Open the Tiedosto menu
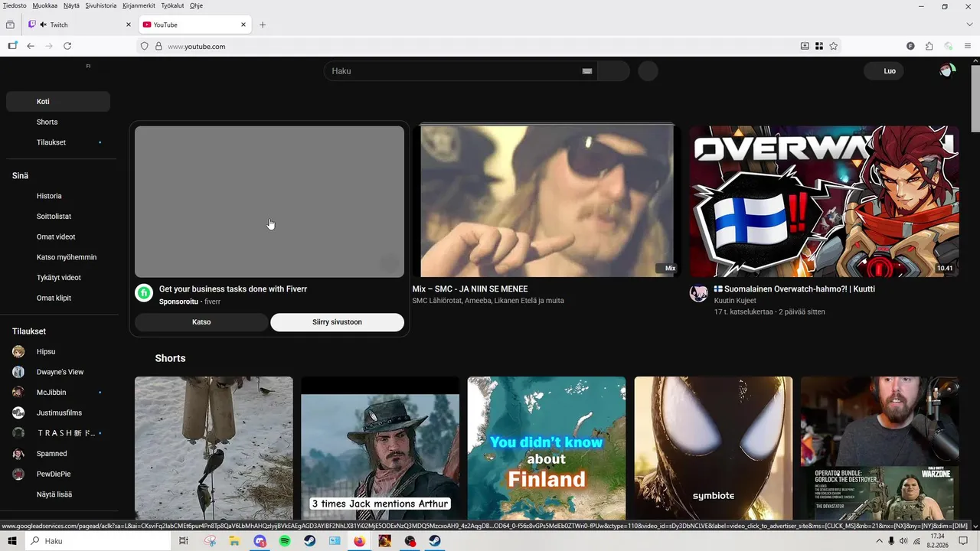This screenshot has height=551, width=980. point(15,5)
